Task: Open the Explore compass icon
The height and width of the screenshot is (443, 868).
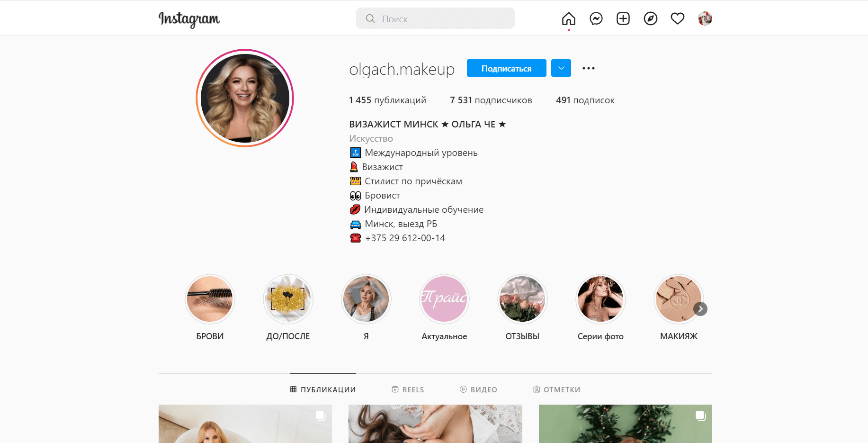Action: pos(651,18)
